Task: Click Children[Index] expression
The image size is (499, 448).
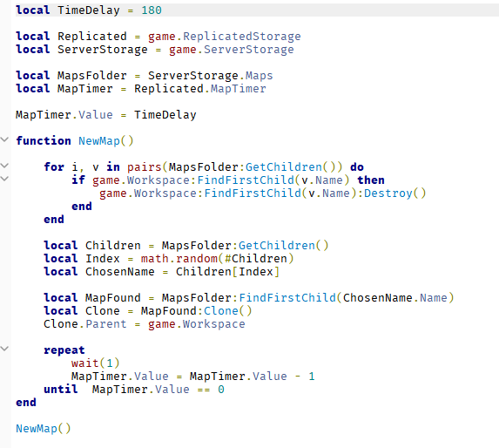Action: [228, 272]
